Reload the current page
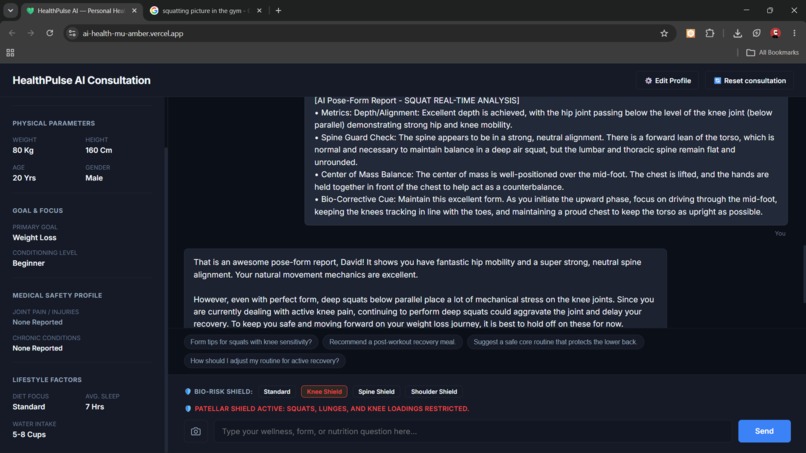 click(x=49, y=33)
